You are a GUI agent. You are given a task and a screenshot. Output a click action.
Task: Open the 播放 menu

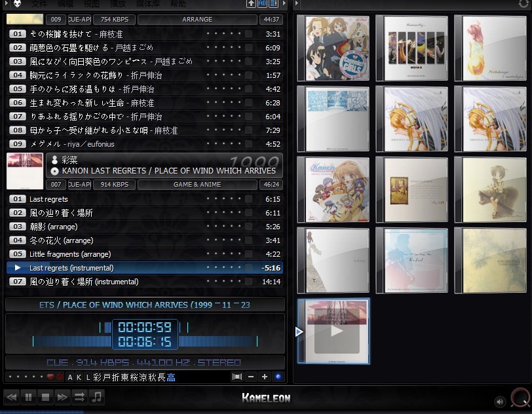click(118, 4)
